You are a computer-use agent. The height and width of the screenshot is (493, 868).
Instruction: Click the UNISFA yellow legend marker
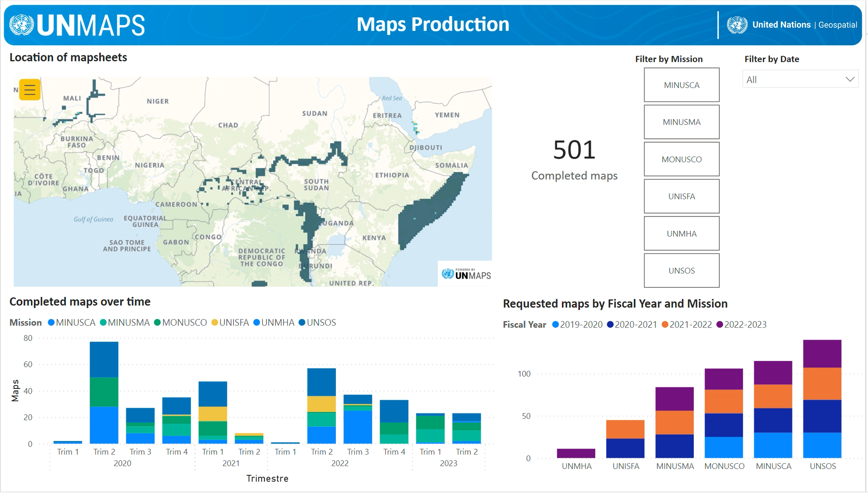click(215, 322)
